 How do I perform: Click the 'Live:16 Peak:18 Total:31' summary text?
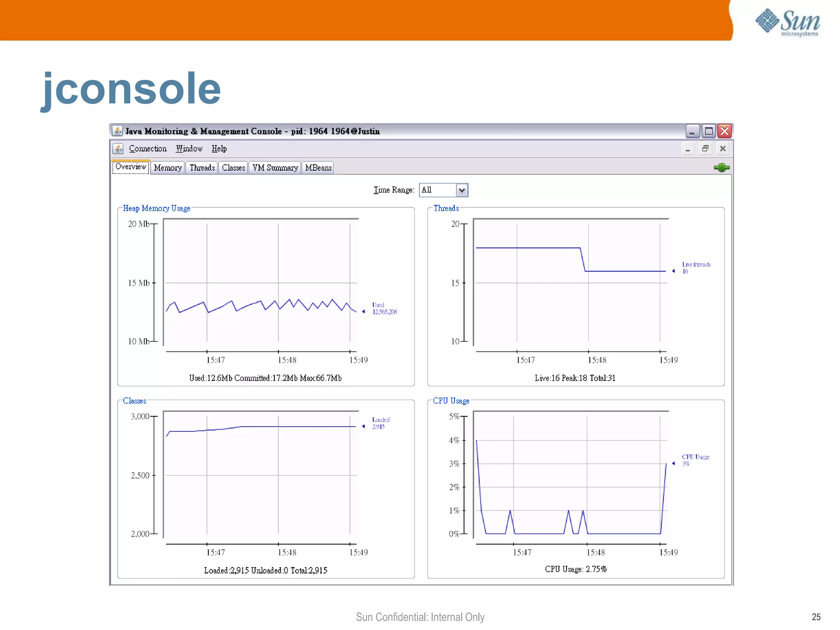tap(575, 378)
